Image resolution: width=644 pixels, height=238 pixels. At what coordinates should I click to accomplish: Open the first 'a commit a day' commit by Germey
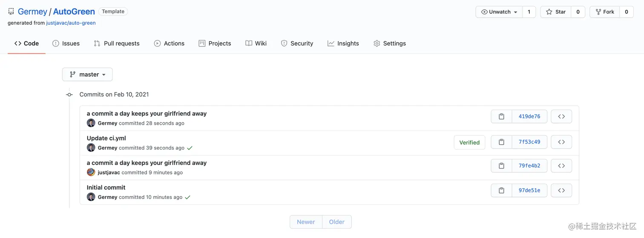[x=147, y=114]
